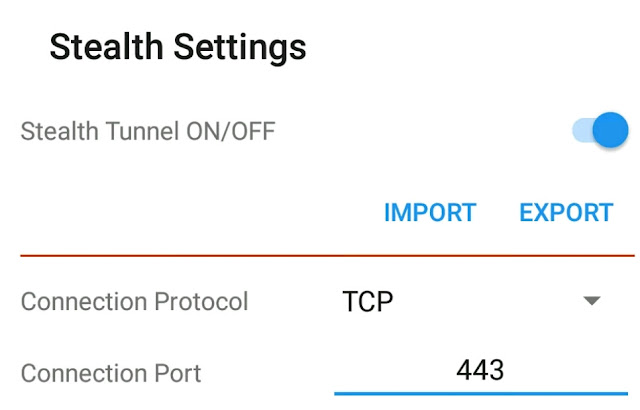
Task: Click the gray triangle next to TCP
Action: [592, 301]
